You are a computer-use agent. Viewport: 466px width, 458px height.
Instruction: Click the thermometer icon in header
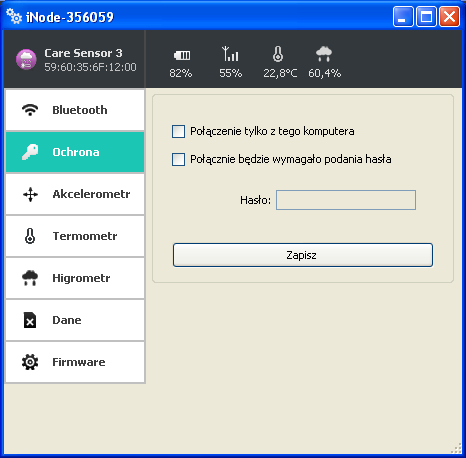(278, 54)
